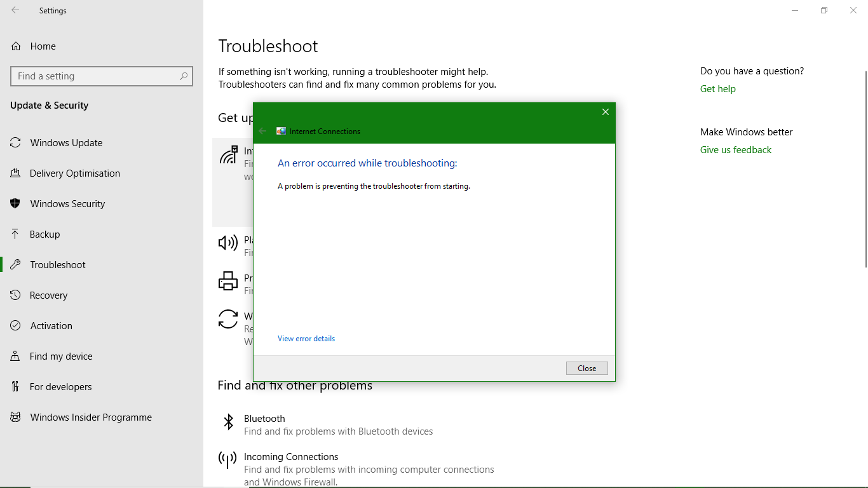Open the Backup section
868x488 pixels.
tap(102, 234)
